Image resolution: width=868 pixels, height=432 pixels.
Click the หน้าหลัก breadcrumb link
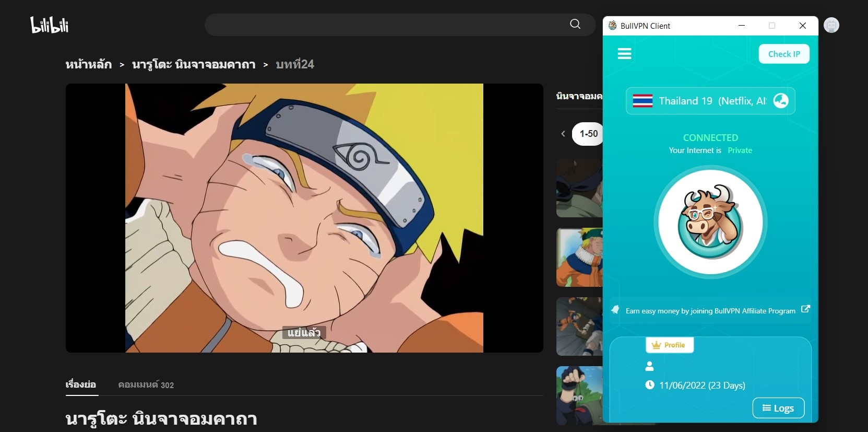pyautogui.click(x=89, y=65)
